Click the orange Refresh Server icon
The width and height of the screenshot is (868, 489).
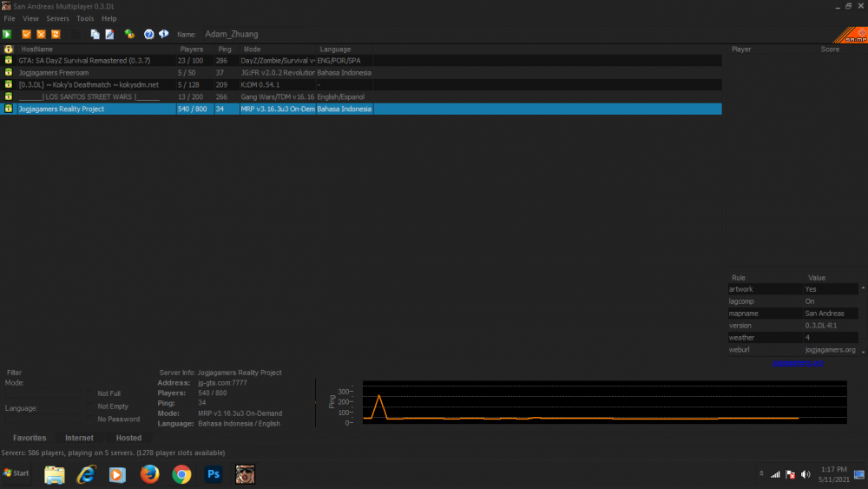point(56,35)
